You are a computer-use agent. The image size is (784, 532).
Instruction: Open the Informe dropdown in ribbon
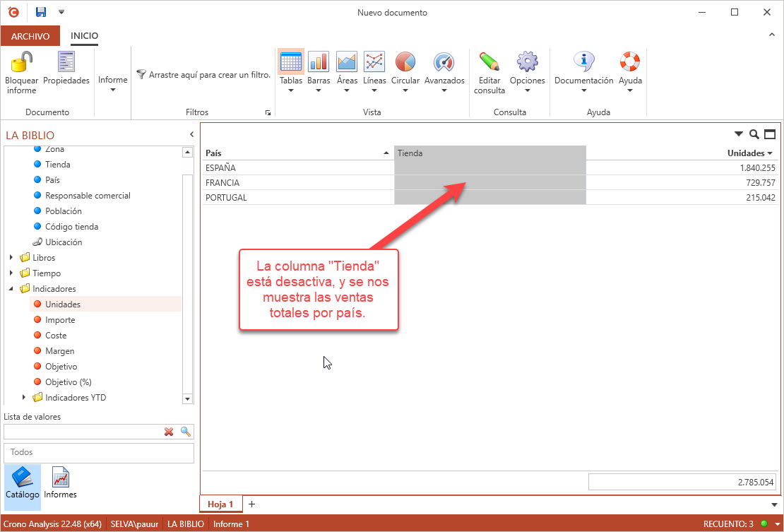click(112, 84)
